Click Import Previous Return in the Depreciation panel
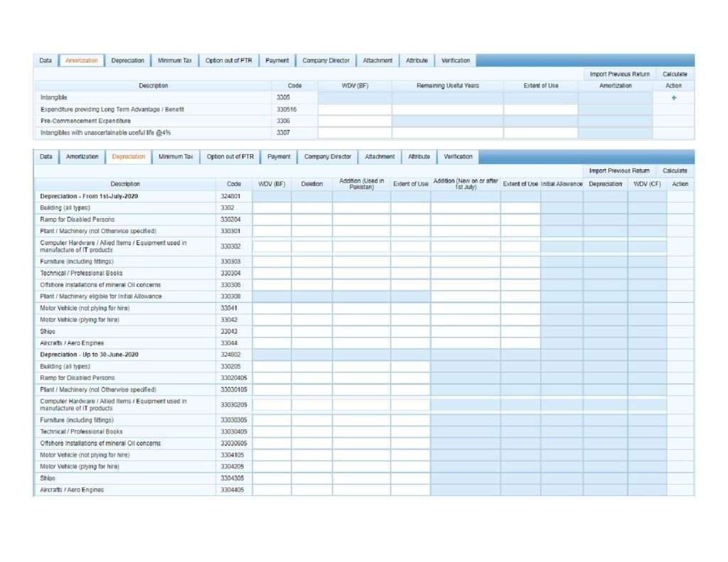Viewport: 728px width, 562px height. coord(619,171)
